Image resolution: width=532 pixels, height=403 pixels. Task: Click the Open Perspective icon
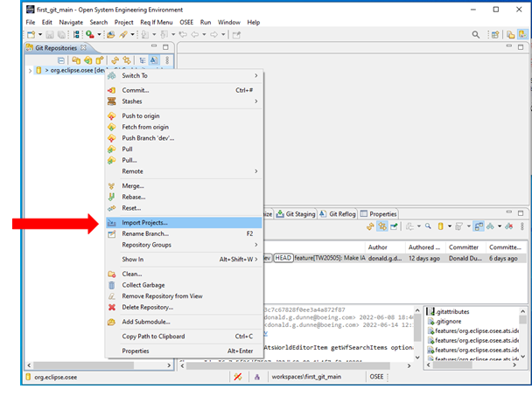(495, 35)
